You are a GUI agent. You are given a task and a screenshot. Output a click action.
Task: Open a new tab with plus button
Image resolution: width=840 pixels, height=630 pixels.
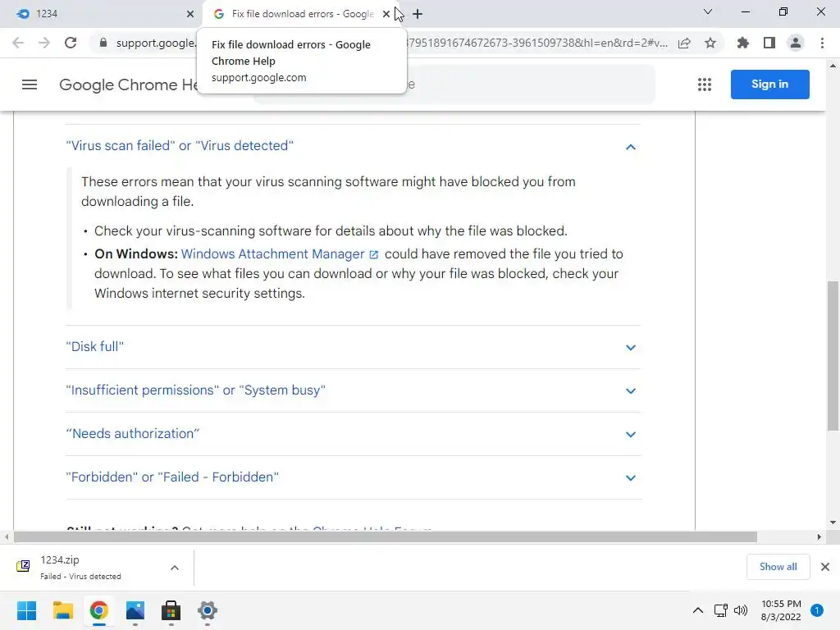click(x=418, y=14)
